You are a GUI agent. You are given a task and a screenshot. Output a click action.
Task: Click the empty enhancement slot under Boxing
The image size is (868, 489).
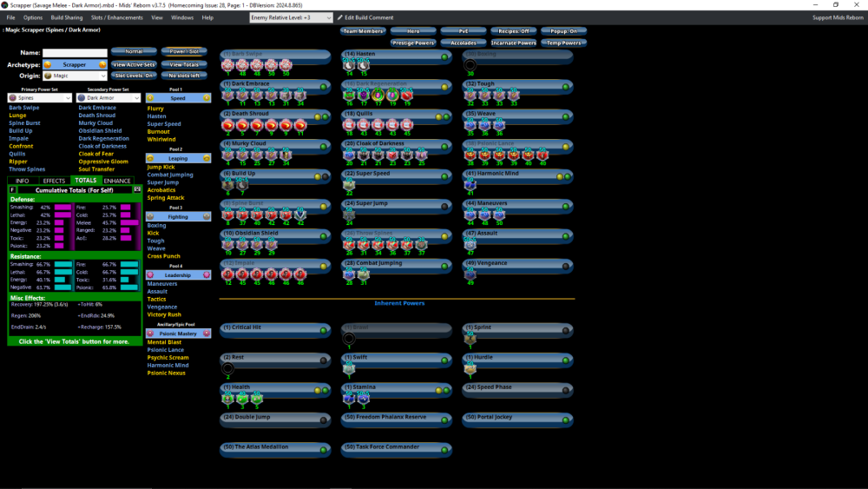(x=470, y=65)
